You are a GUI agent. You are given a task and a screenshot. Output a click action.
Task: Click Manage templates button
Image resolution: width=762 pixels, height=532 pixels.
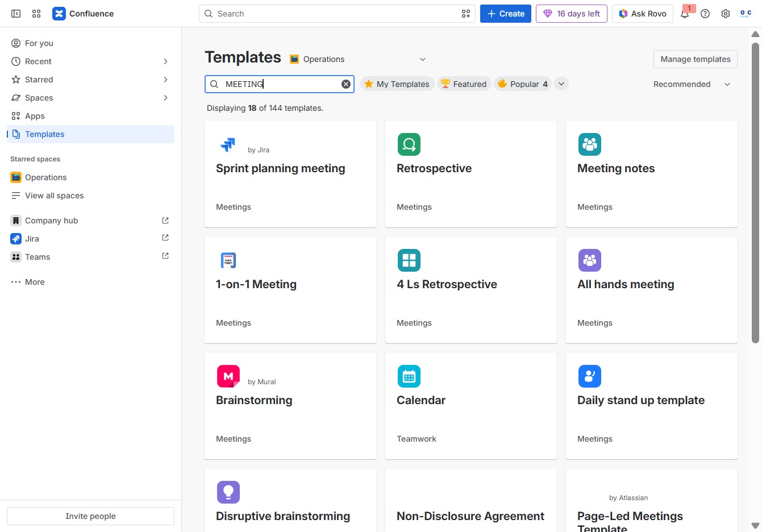tap(696, 59)
